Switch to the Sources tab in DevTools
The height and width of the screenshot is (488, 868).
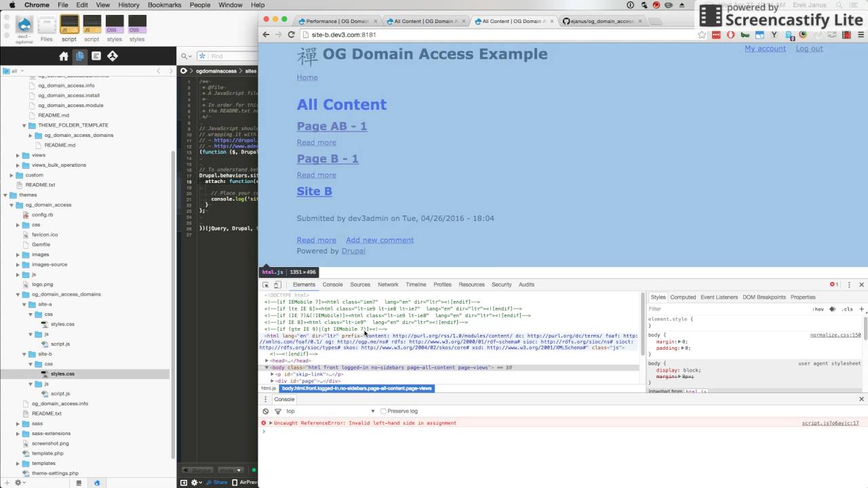coord(360,285)
